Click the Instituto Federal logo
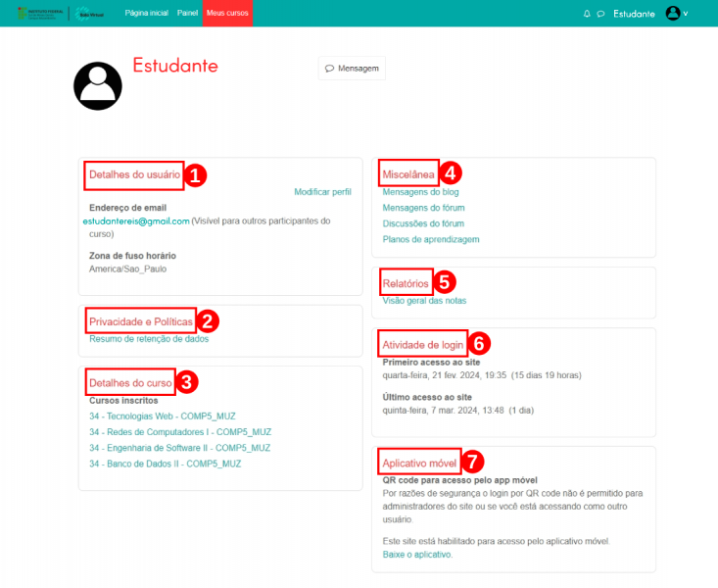Screen dimensions: 718x588 40,14
